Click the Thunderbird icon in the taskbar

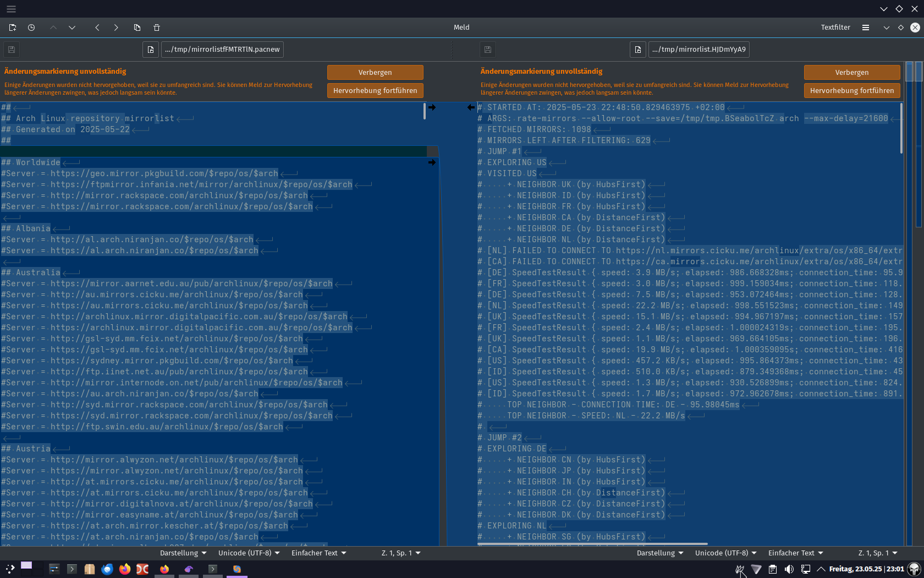[107, 569]
